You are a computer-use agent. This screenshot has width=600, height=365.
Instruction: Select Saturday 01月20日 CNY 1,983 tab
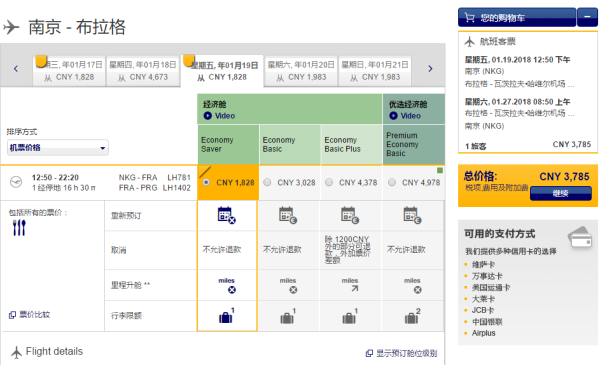tap(301, 71)
